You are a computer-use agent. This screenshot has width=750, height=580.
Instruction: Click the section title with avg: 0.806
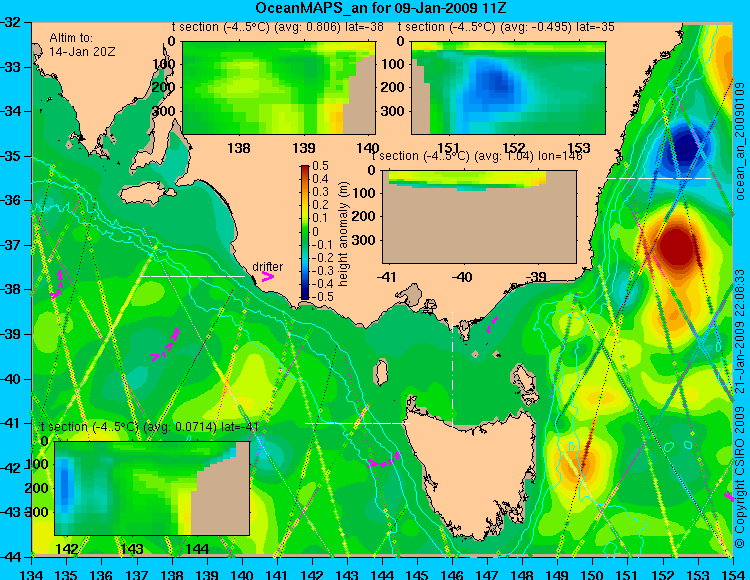coord(278,27)
